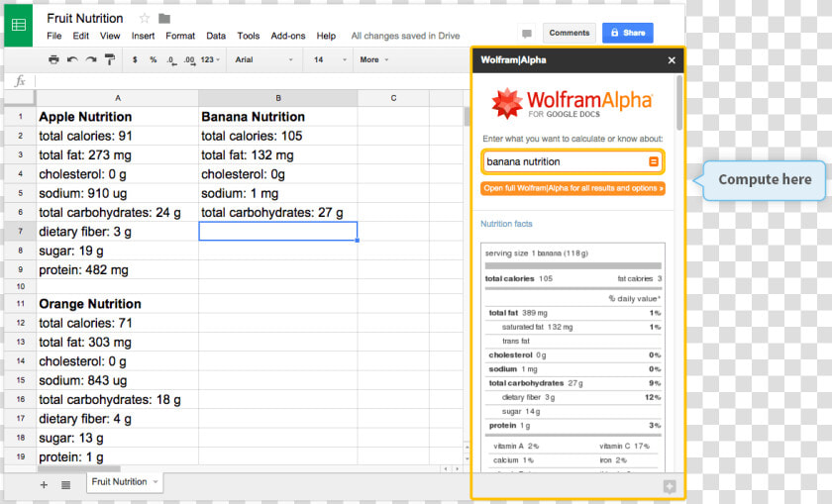Screen dimensions: 832x504
Task: Select column B header
Action: pyautogui.click(x=278, y=98)
